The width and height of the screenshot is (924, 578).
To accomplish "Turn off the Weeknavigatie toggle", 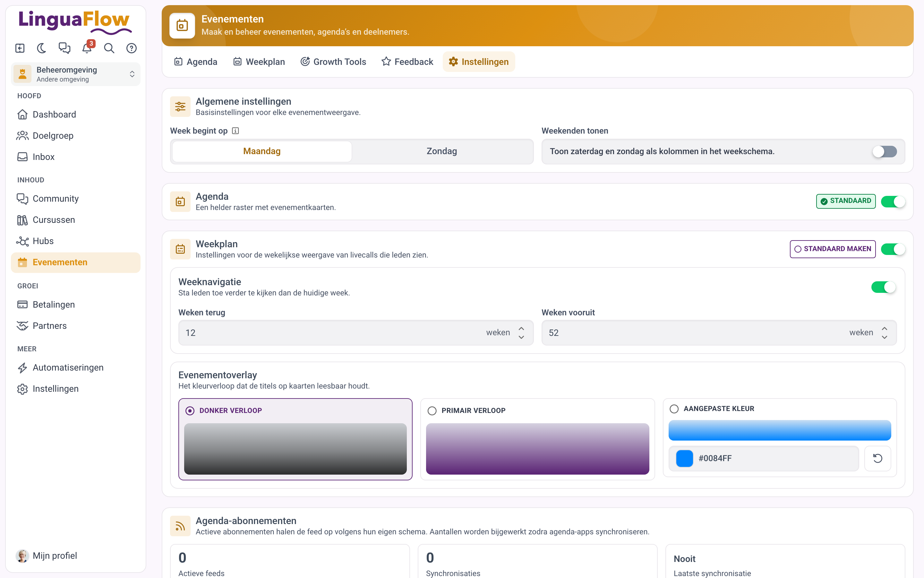I will pos(883,287).
